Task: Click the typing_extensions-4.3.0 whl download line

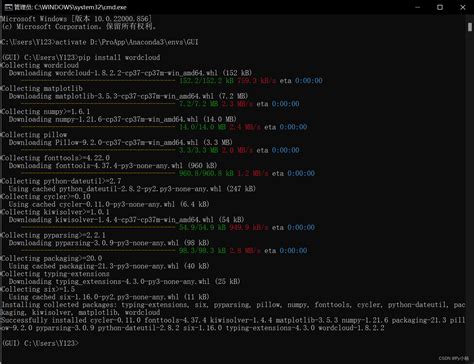Action: coord(125,281)
